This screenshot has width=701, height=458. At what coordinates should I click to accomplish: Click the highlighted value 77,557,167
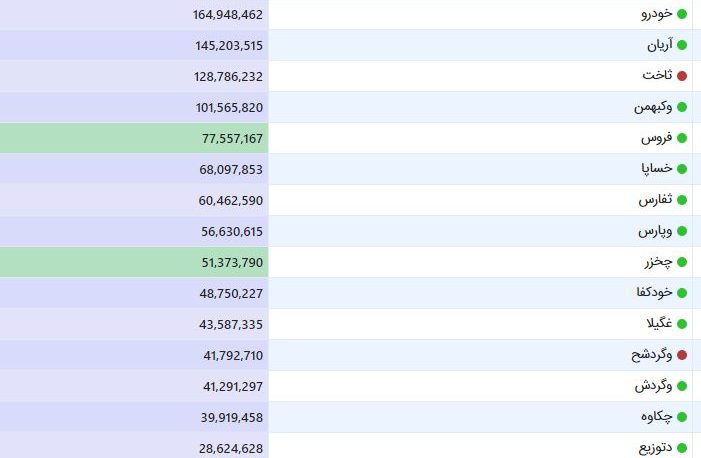pyautogui.click(x=232, y=139)
